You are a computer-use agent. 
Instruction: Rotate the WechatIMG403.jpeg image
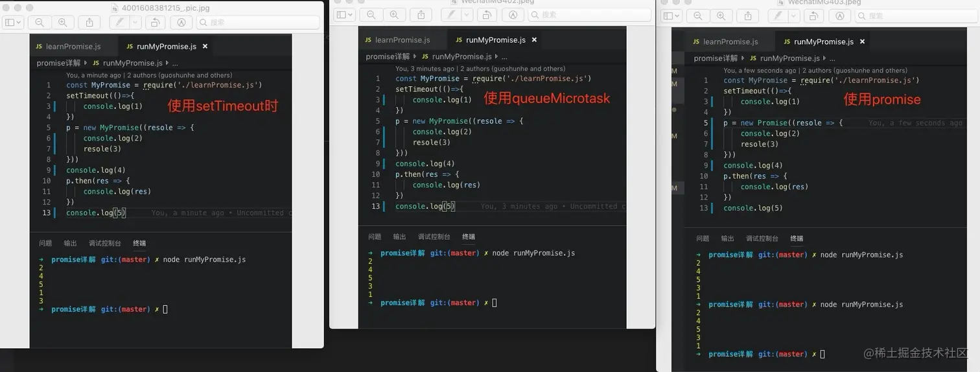point(813,16)
